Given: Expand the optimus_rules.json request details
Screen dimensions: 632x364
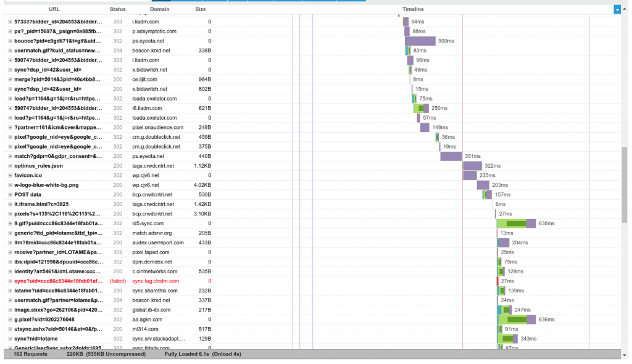Looking at the screenshot, I should click(10, 166).
